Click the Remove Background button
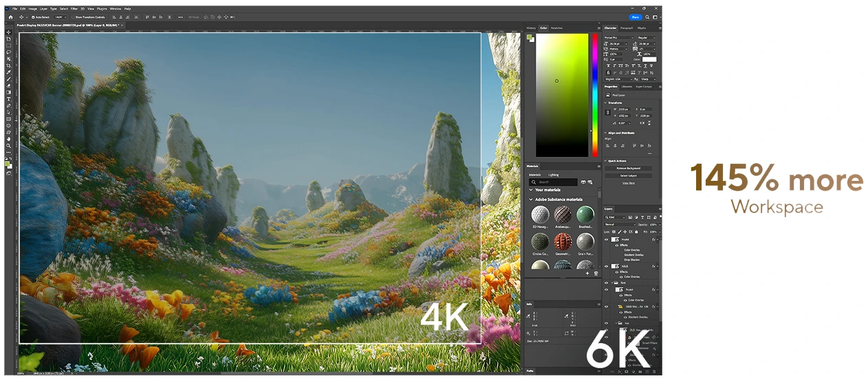Image resolution: width=868 pixels, height=383 pixels. 629,168
